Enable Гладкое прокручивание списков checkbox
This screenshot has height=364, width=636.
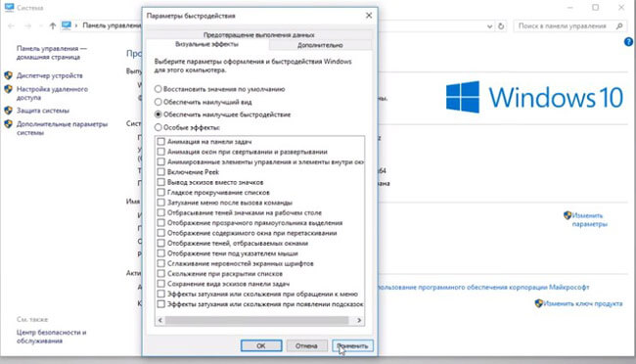tap(161, 193)
